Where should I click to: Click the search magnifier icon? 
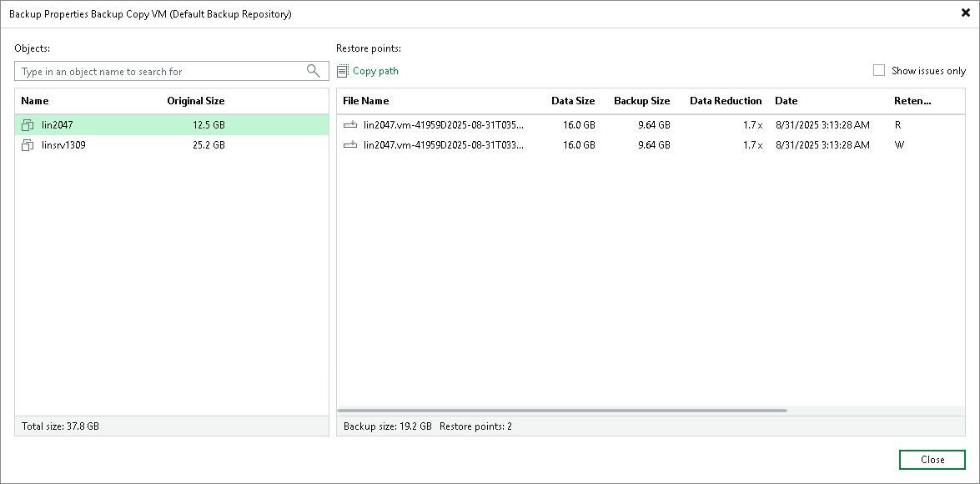click(x=314, y=71)
